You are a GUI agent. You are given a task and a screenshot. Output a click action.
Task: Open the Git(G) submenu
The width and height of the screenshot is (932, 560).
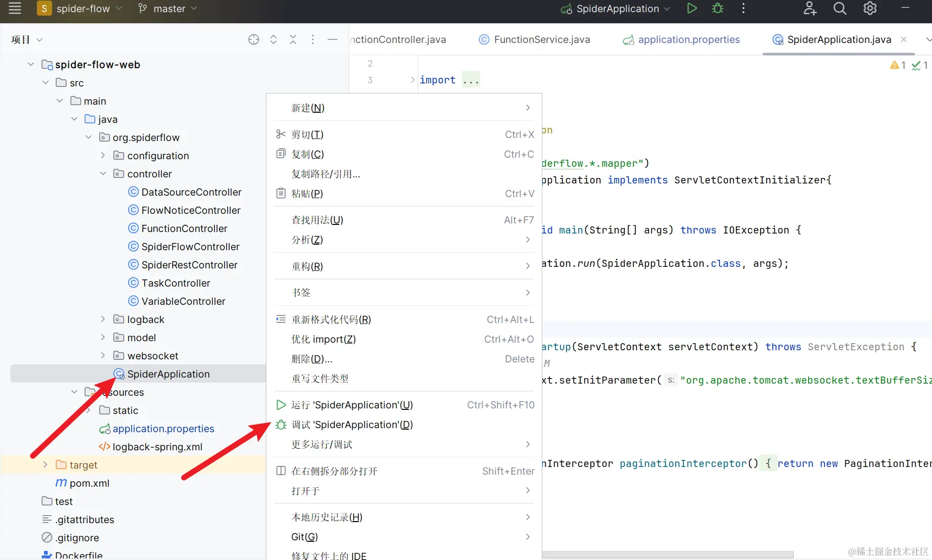pyautogui.click(x=404, y=537)
